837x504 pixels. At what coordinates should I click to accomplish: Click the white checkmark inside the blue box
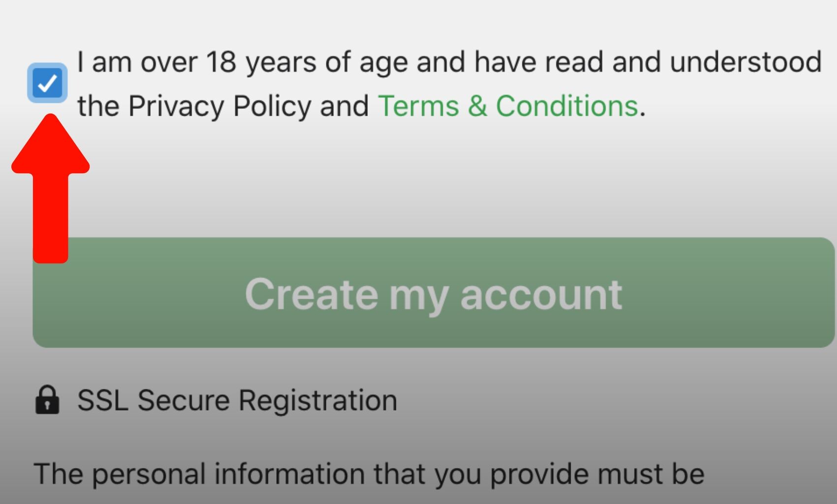point(47,84)
